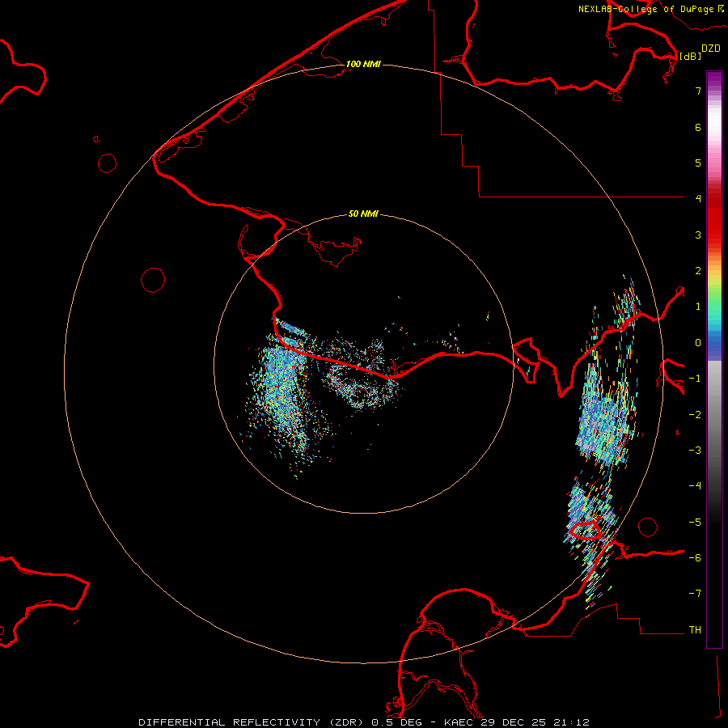Click the 100 NMI range ring label
728x728 pixels.
pyautogui.click(x=363, y=64)
